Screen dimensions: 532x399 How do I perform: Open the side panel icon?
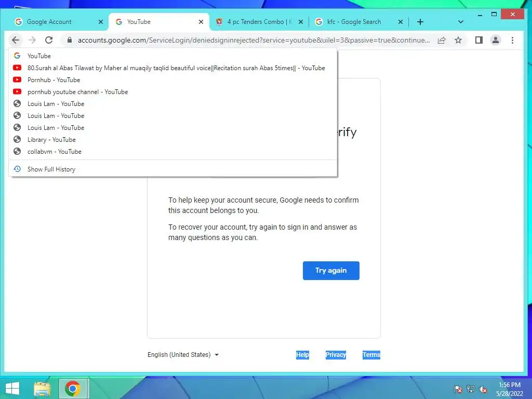click(478, 40)
